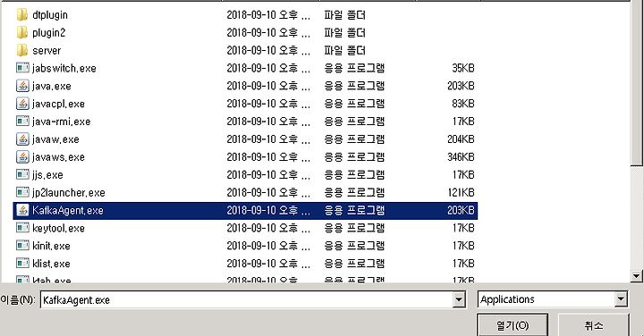Click the vertical scrollbar track below thumb

coord(637,217)
